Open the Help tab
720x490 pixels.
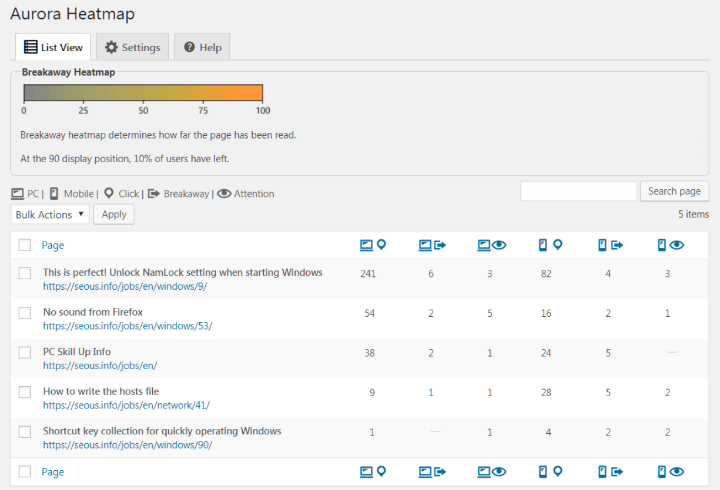point(202,47)
